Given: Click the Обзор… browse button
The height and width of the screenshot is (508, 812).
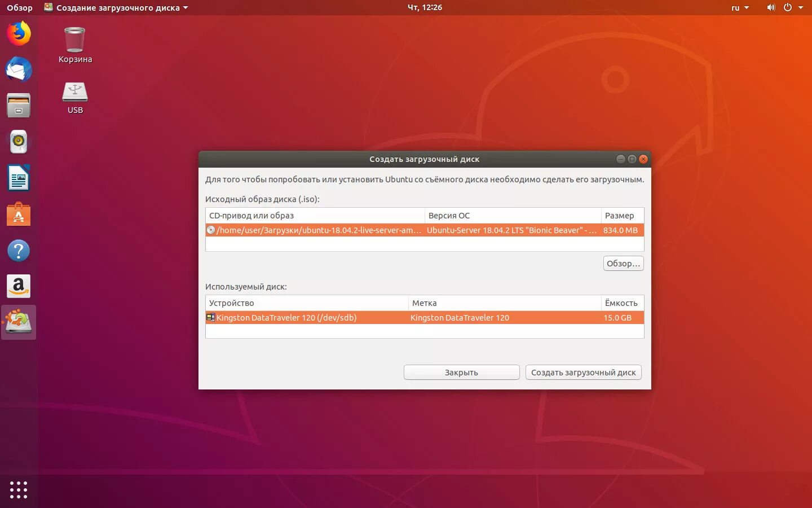Looking at the screenshot, I should [x=623, y=264].
